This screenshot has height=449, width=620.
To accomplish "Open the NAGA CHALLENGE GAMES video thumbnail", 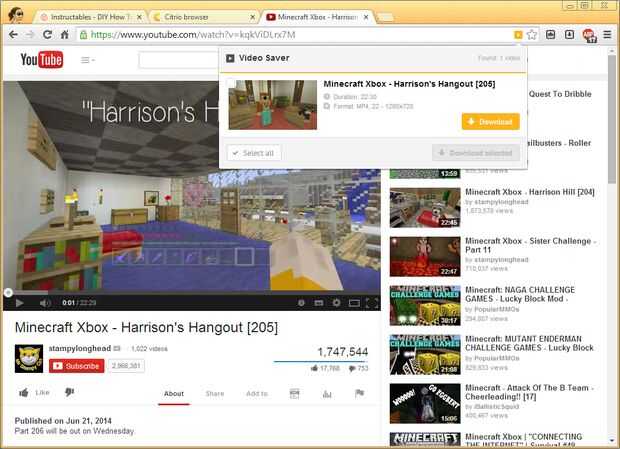I will [425, 306].
